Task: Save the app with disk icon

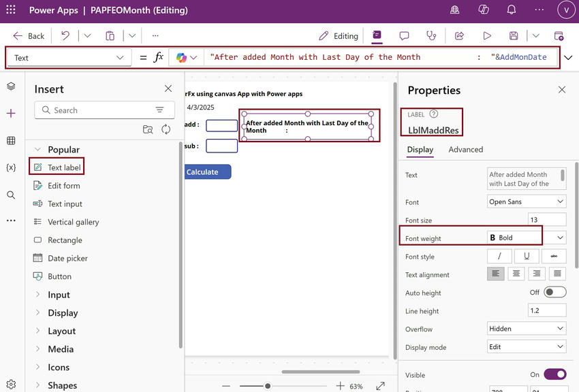Action: coord(514,36)
